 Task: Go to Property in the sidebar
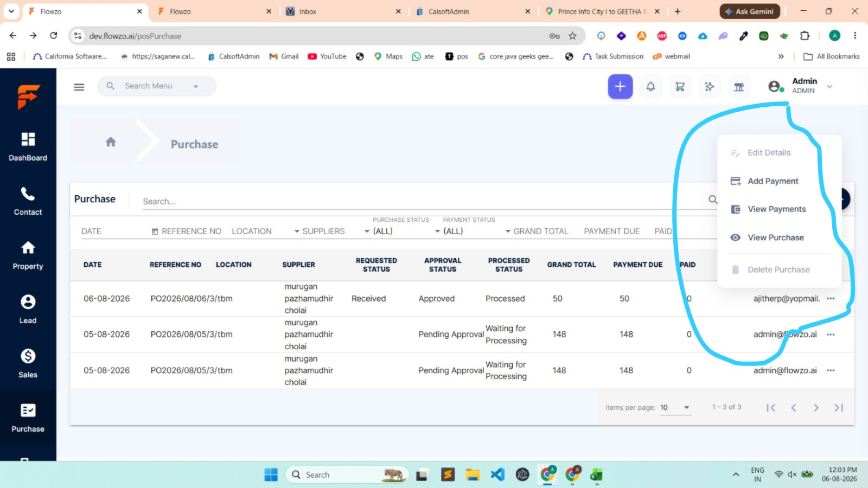pyautogui.click(x=28, y=255)
